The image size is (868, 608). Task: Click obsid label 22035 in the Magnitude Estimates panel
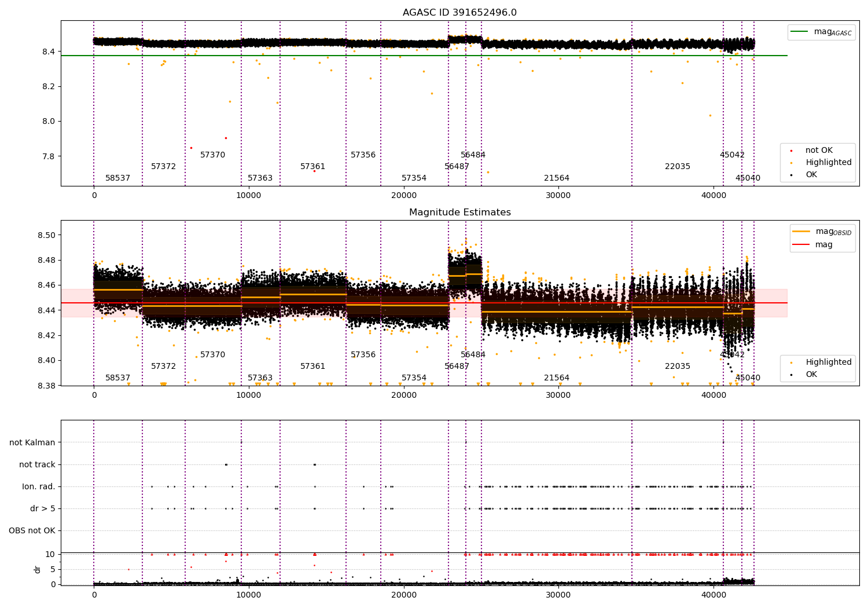tap(678, 367)
